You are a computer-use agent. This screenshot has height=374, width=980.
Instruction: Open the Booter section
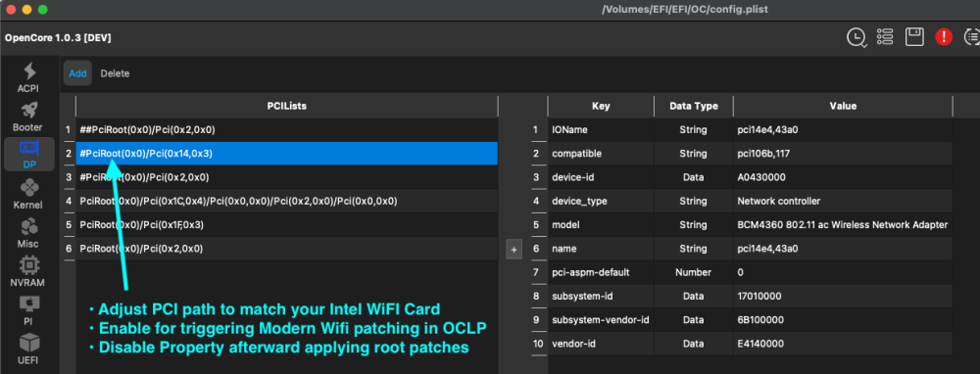click(x=29, y=117)
